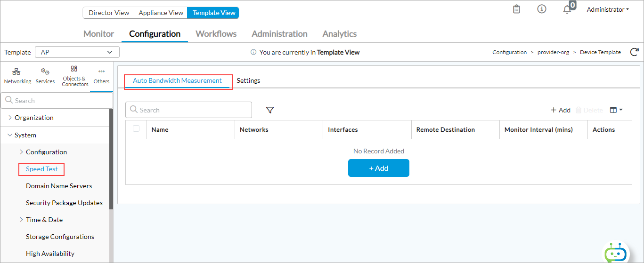Click the blue + Add button
The height and width of the screenshot is (263, 644).
tap(378, 168)
